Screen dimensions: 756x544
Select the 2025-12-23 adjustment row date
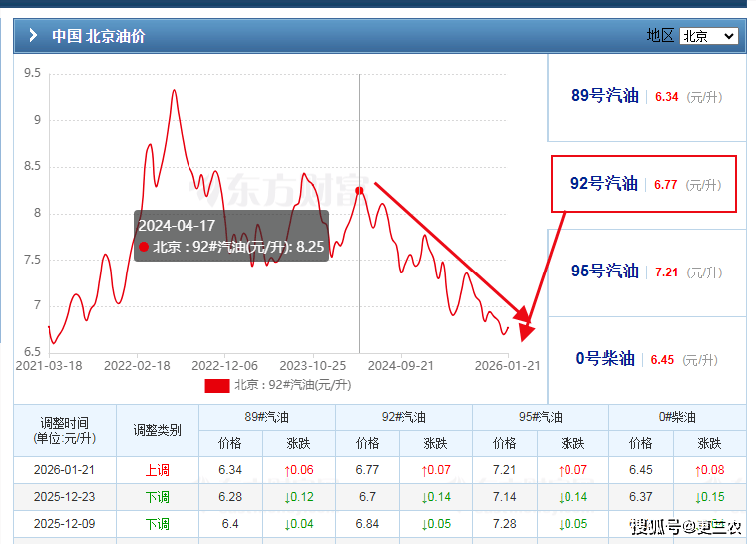pyautogui.click(x=64, y=497)
